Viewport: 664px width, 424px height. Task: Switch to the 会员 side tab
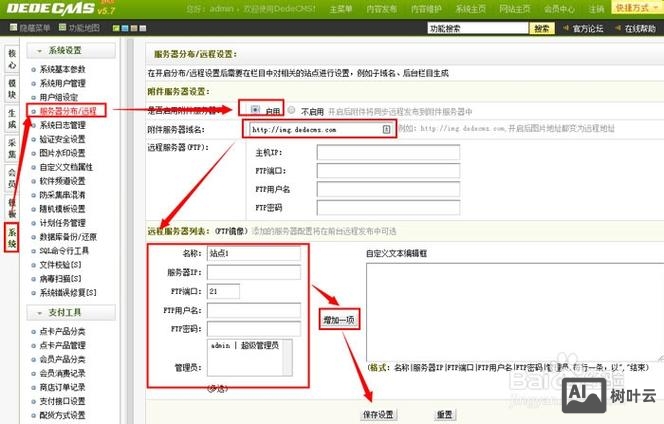pyautogui.click(x=12, y=178)
